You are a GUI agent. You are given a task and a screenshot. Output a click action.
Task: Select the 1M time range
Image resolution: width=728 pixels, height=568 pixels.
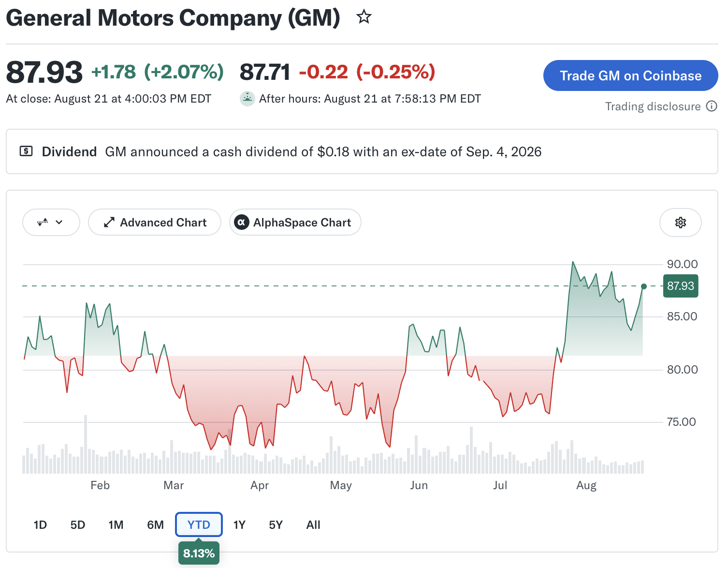point(116,525)
